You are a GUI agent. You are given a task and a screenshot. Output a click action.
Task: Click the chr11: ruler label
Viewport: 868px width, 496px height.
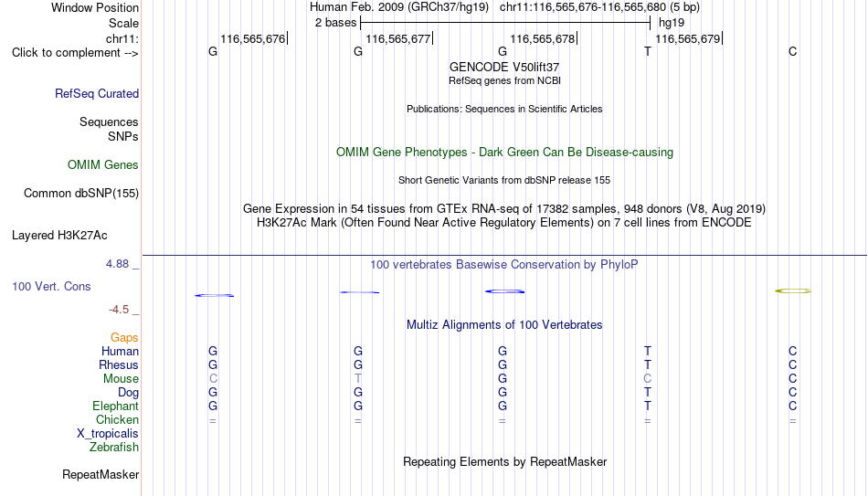click(122, 38)
